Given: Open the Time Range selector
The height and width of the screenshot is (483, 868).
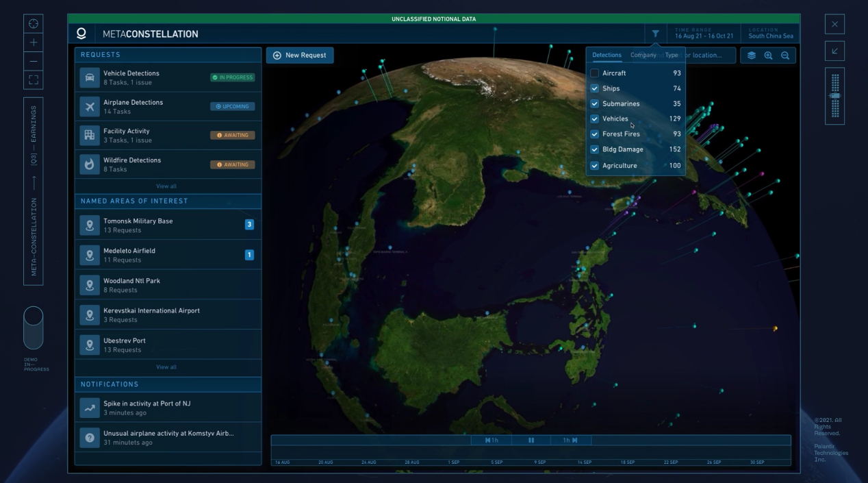Looking at the screenshot, I should pyautogui.click(x=704, y=34).
